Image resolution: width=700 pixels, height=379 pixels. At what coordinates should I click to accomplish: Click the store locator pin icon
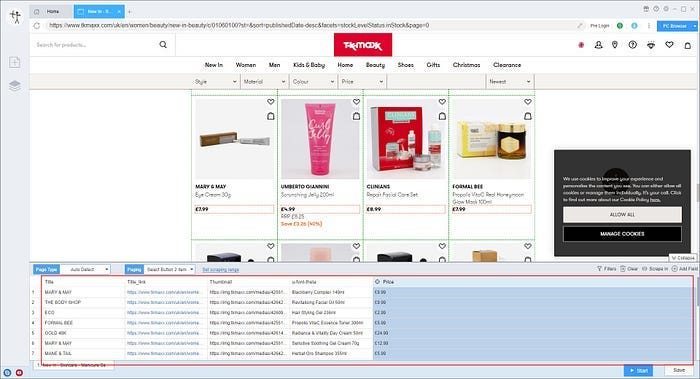[x=615, y=45]
